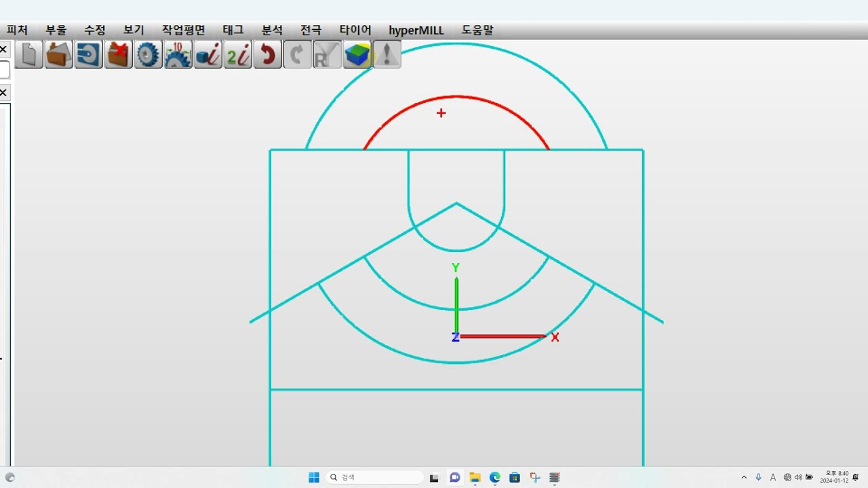
Task: Open the 전극 menu
Action: click(x=311, y=30)
